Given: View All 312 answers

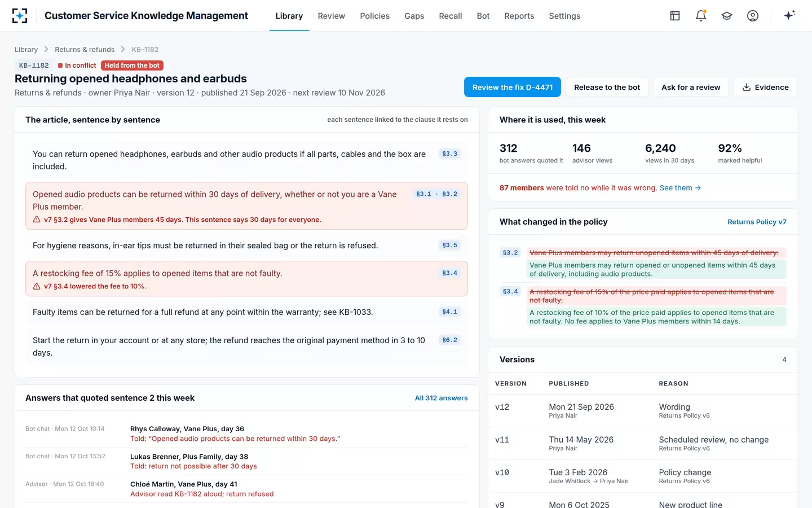Looking at the screenshot, I should tap(442, 398).
